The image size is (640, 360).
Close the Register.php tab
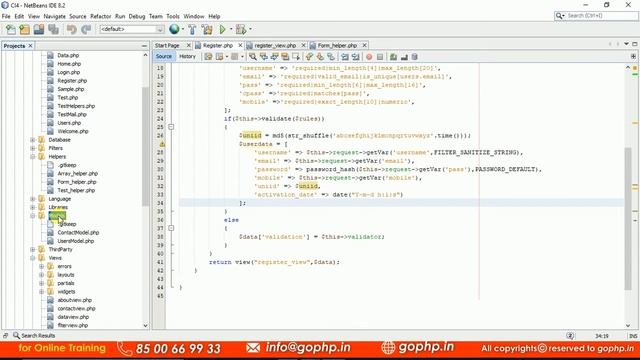[240, 45]
